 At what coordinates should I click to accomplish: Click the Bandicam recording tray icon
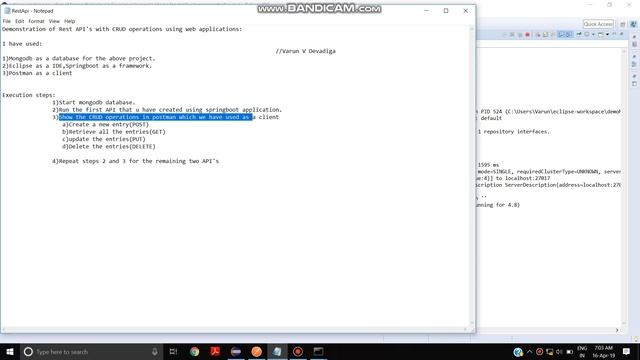click(x=540, y=352)
